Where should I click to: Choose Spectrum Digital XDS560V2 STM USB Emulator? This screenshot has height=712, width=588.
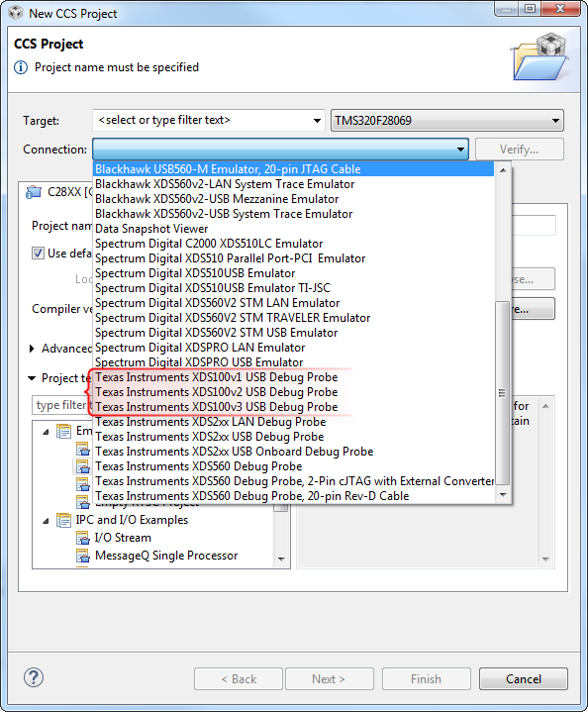click(x=293, y=333)
